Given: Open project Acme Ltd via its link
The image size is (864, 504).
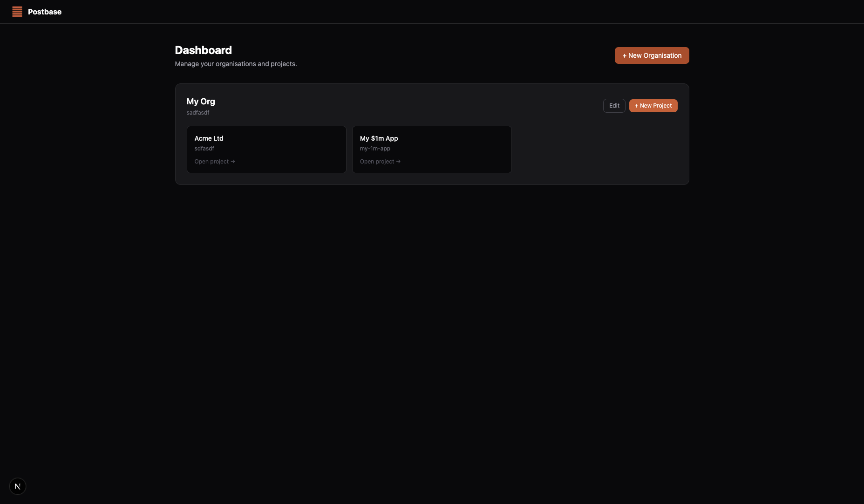Looking at the screenshot, I should click(214, 161).
